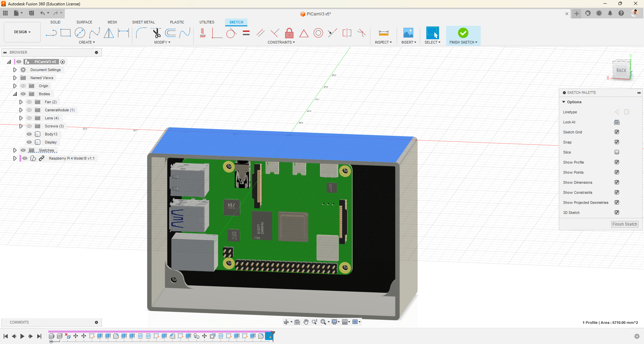Show the Fan (2) folder via eye icon
The width and height of the screenshot is (644, 344).
click(x=29, y=102)
